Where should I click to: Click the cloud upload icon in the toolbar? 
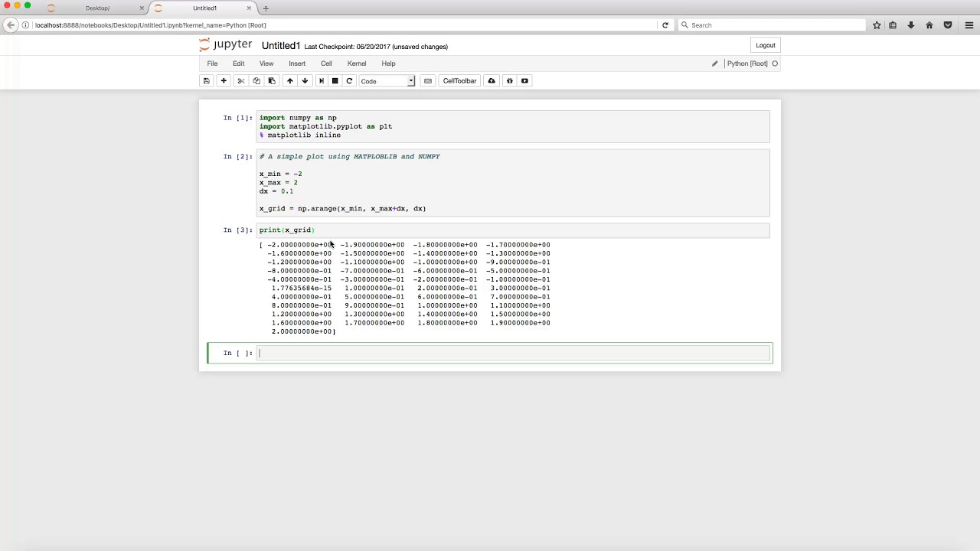(492, 81)
